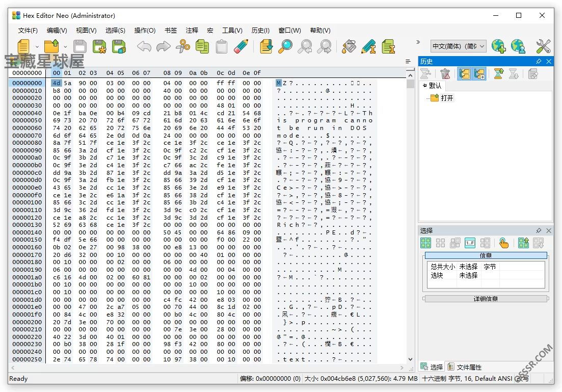Click the Find previous magnifier icon
562x392 pixels.
(x=305, y=46)
